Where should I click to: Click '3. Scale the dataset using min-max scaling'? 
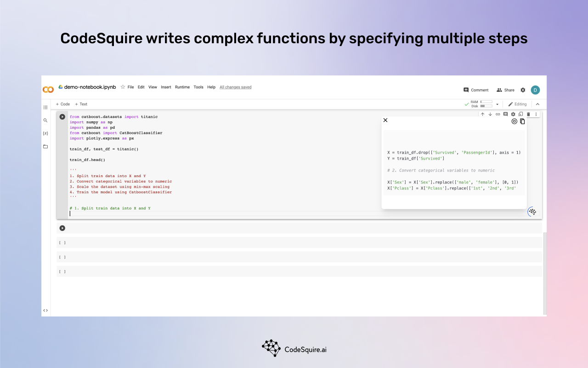tap(119, 187)
